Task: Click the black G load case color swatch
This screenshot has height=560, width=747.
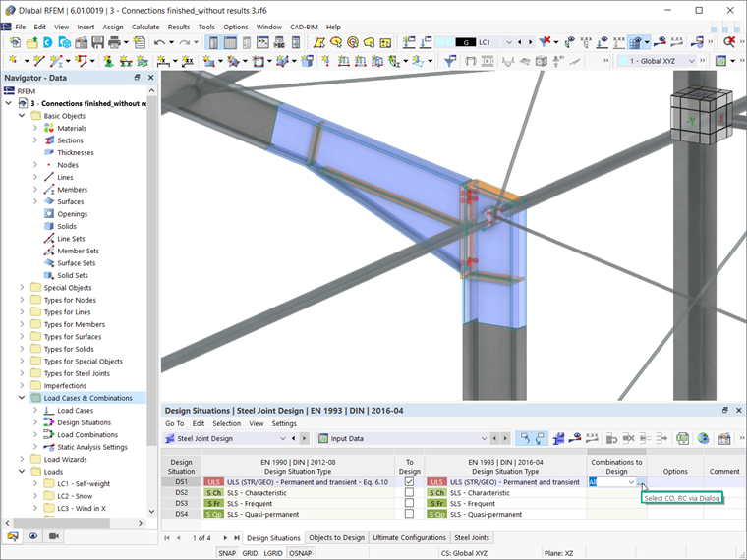Action: [466, 42]
